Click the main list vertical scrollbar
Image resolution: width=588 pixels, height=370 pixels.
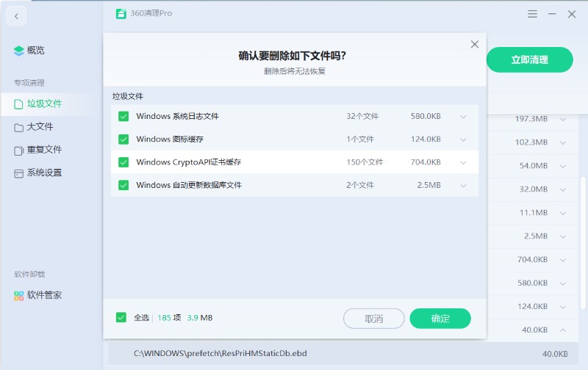(583, 244)
